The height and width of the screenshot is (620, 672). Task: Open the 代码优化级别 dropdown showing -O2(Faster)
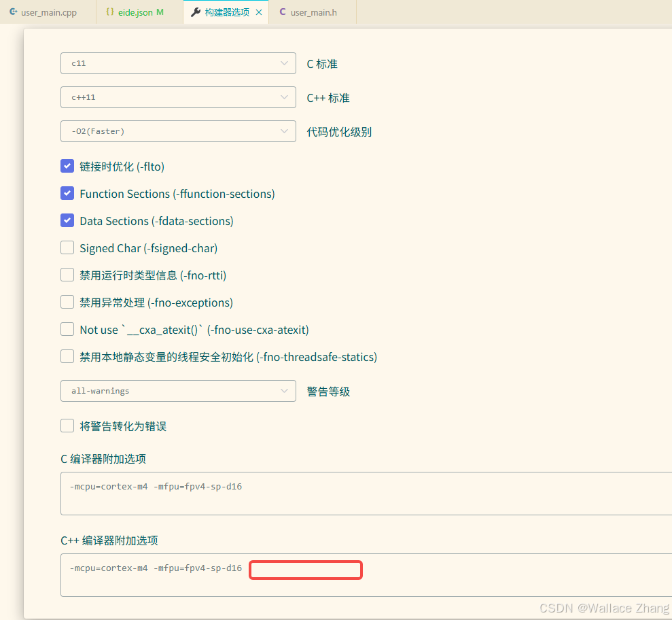[x=178, y=131]
